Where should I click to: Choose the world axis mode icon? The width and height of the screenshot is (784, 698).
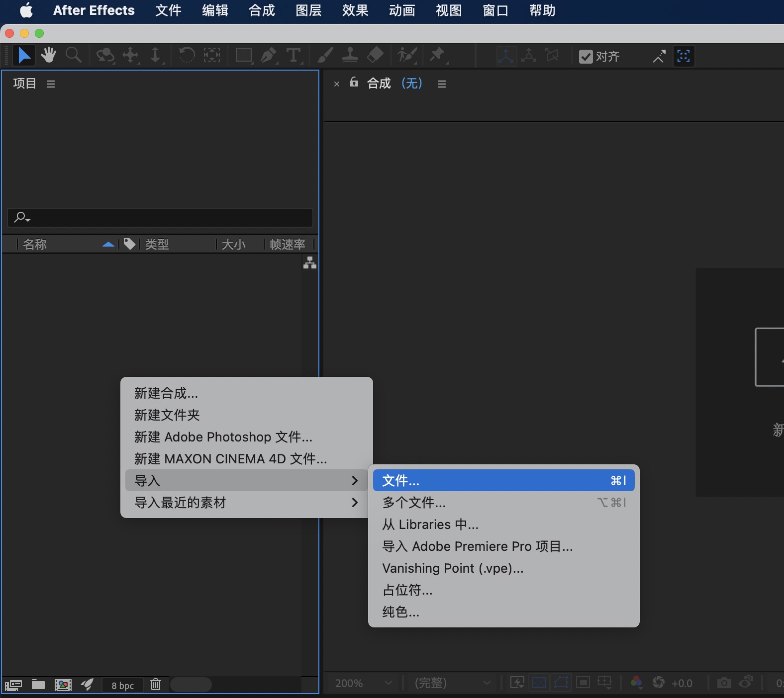pyautogui.click(x=529, y=56)
